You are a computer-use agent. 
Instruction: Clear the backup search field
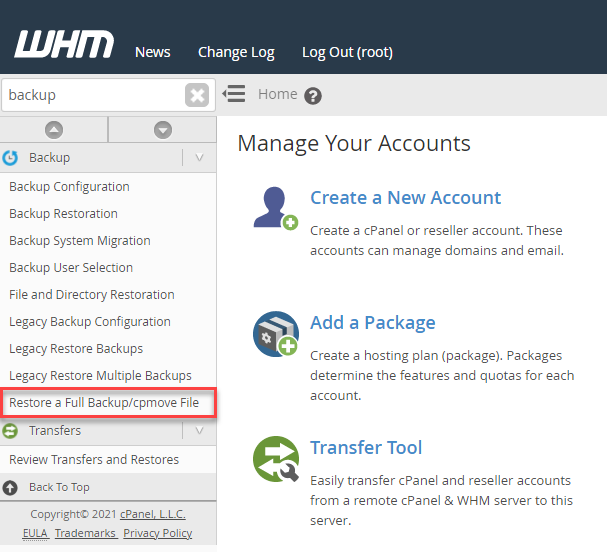pyautogui.click(x=197, y=95)
